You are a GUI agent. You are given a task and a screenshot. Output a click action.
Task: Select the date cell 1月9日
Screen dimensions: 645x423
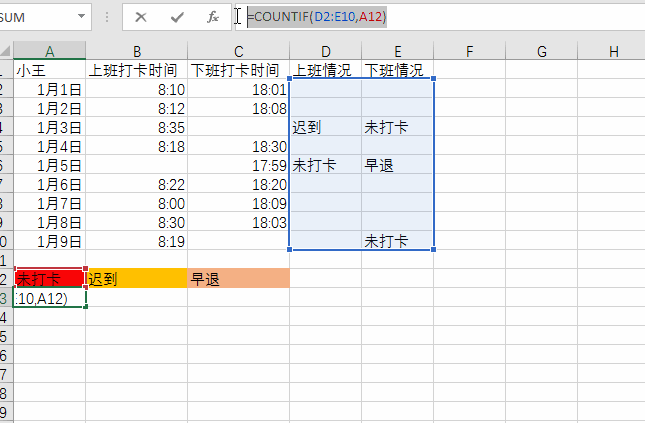(x=50, y=241)
